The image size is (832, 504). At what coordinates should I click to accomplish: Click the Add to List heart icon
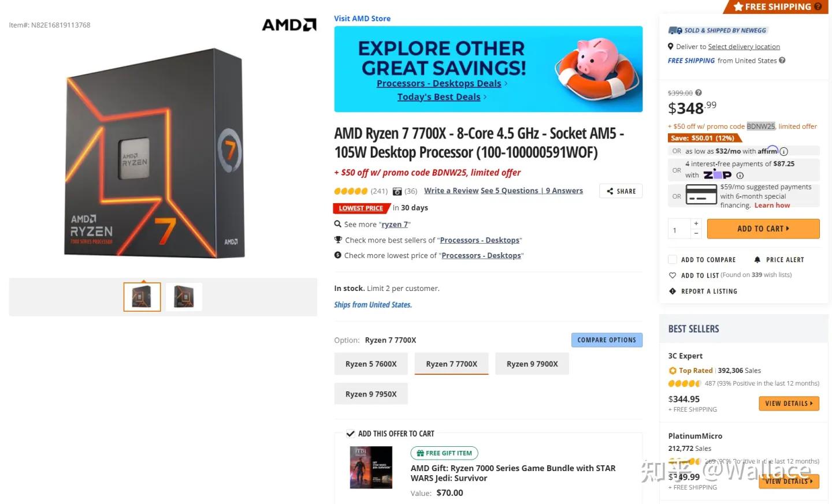tap(673, 275)
